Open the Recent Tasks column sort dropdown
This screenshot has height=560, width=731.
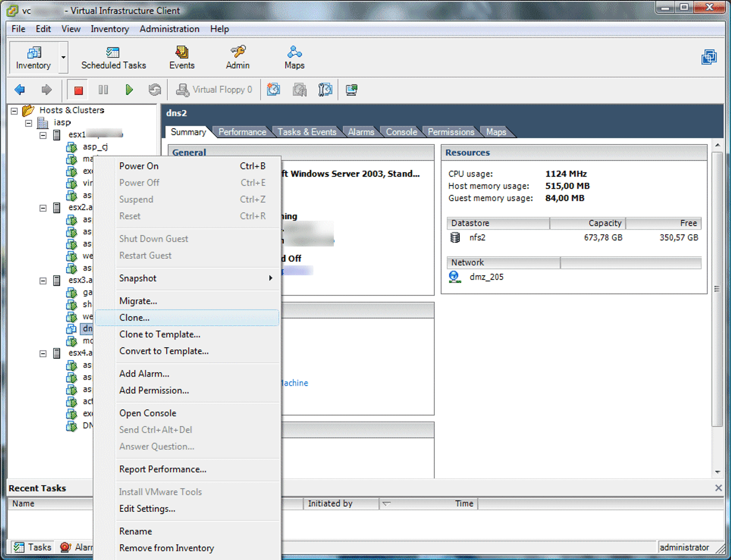click(x=386, y=504)
